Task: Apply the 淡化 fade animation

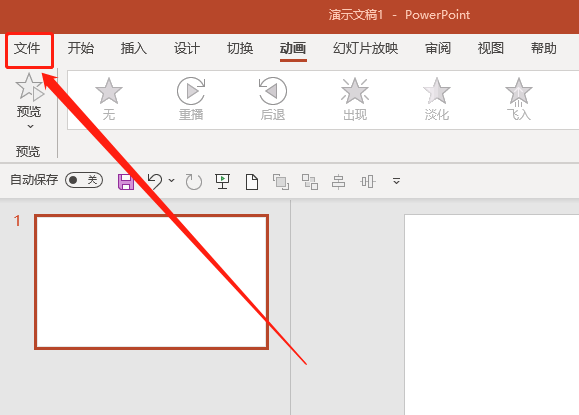Action: point(437,99)
